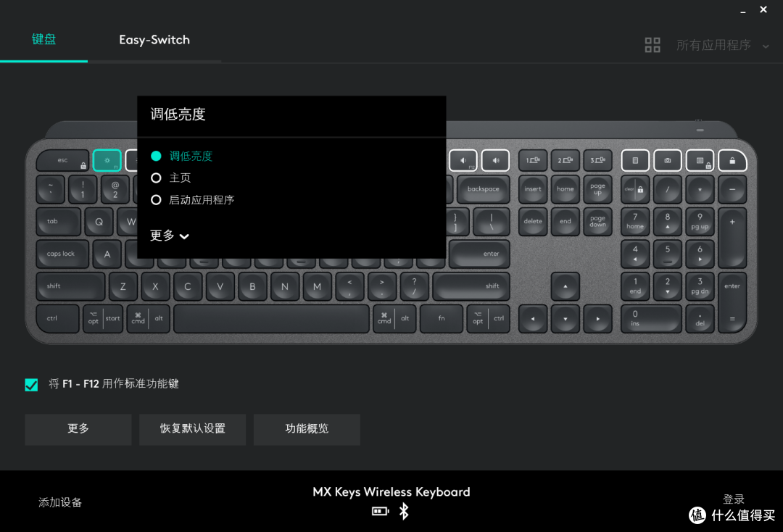Switch to the 键盘 tab
The height and width of the screenshot is (532, 783).
click(44, 39)
